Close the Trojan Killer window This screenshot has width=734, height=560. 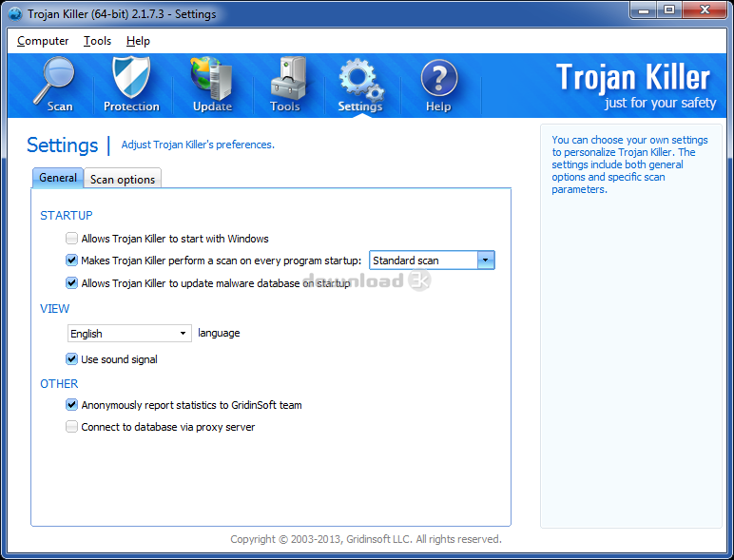pos(705,10)
